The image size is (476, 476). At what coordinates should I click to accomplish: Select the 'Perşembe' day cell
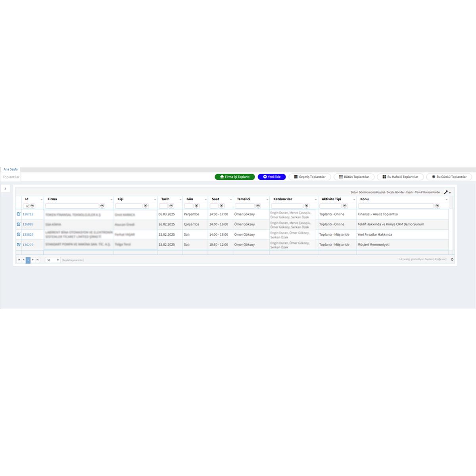point(195,214)
